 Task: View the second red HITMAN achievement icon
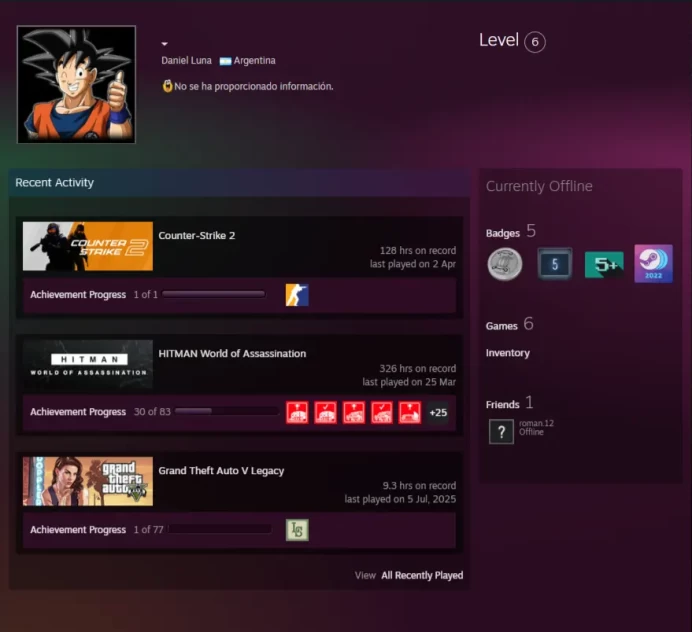coord(325,413)
